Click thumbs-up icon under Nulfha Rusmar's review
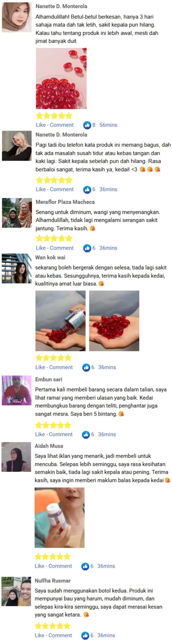 click(85, 635)
